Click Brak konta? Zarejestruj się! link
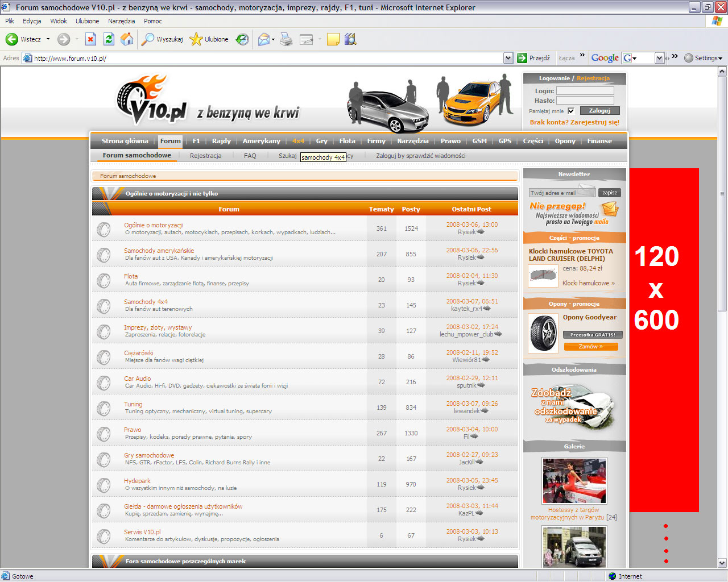Viewport: 728px width, 582px height. point(574,122)
